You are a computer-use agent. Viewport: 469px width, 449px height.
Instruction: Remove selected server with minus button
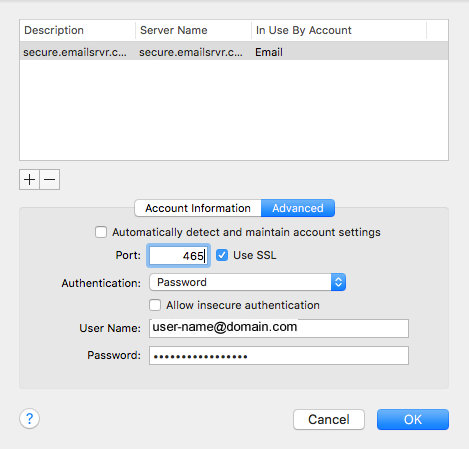click(x=50, y=179)
